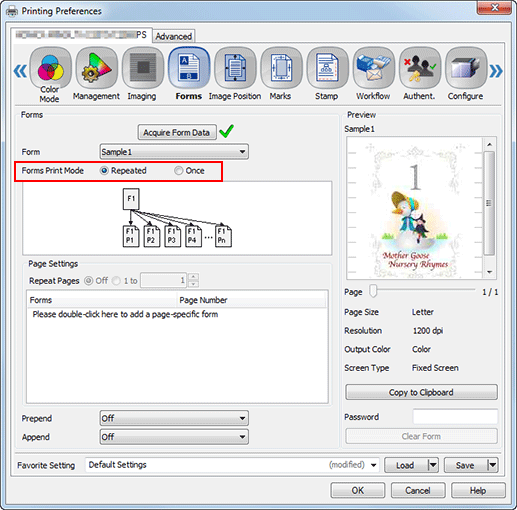Increase the Repeat Pages spinner value
517x510 pixels.
193,277
